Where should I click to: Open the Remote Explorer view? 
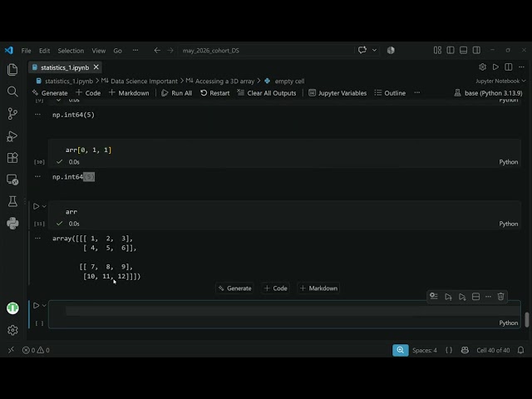12,180
